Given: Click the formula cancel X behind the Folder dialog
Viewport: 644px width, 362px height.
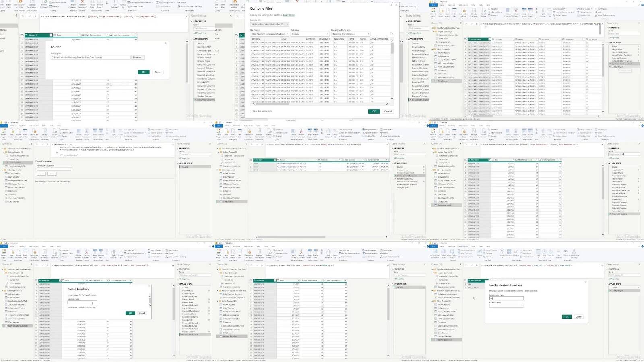Looking at the screenshot, I should point(24,17).
